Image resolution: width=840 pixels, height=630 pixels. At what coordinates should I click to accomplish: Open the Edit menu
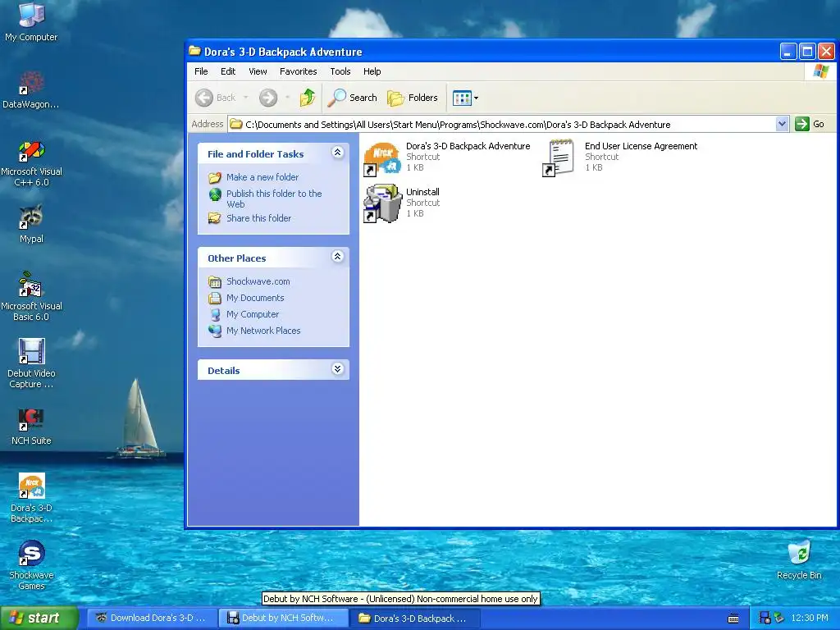228,71
